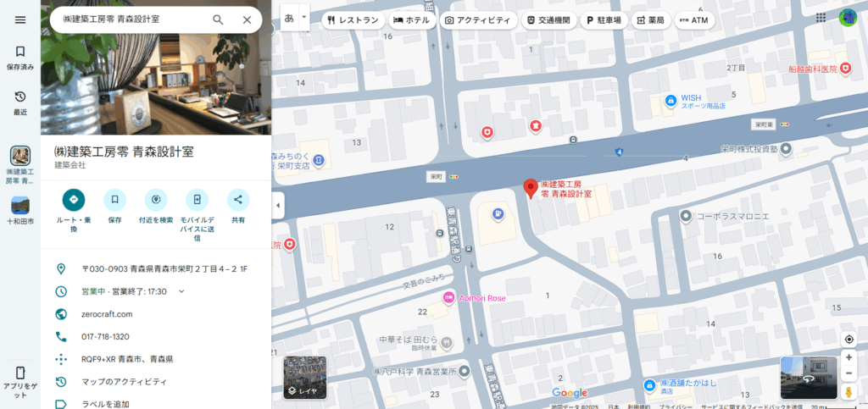Click the あ input method button
This screenshot has height=409, width=868.
pos(289,18)
